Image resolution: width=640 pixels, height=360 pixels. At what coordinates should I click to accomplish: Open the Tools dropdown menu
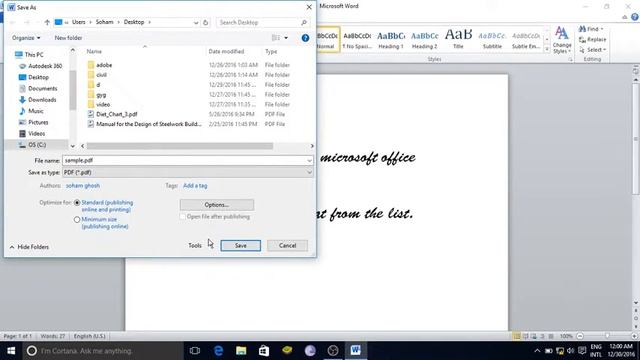195,245
